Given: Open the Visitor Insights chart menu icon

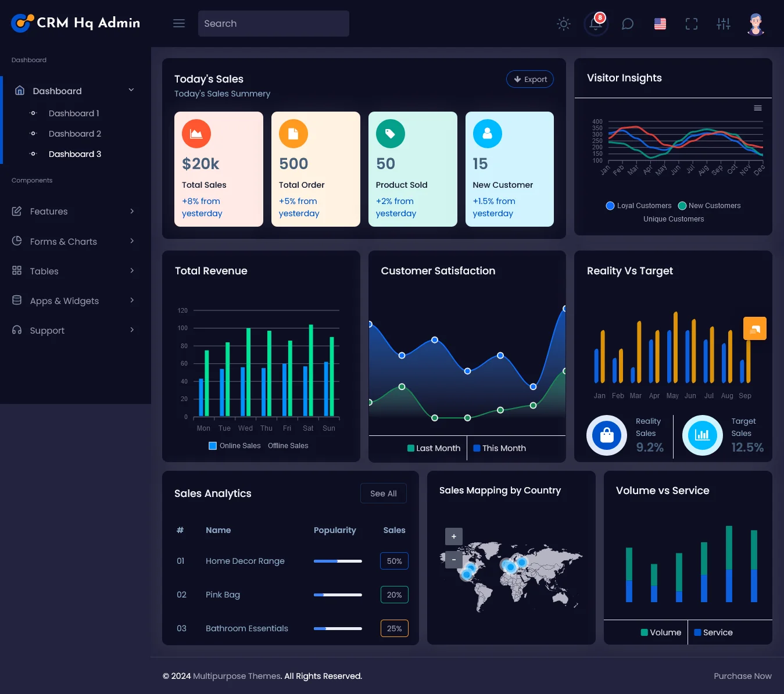Looking at the screenshot, I should coord(757,108).
